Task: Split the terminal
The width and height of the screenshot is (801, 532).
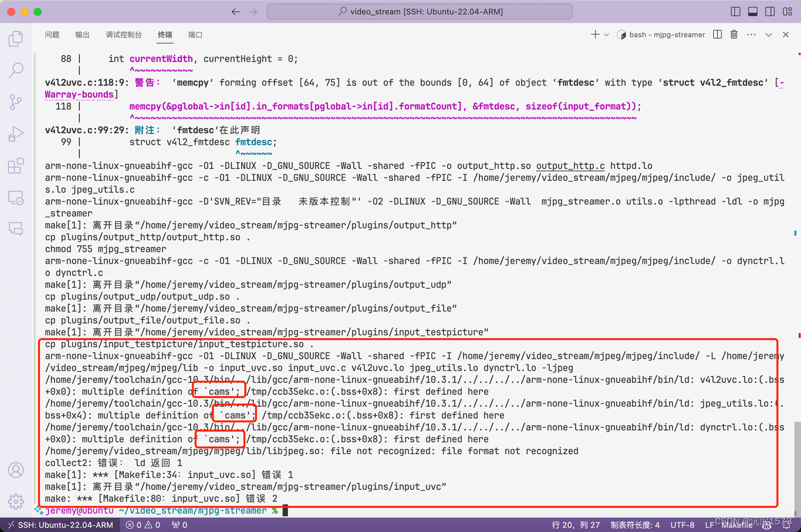Action: point(717,34)
